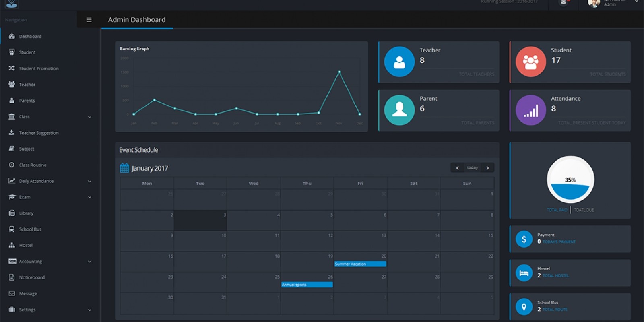Click the School Bus map pin icon
Screen dimensions: 644x322
pyautogui.click(x=524, y=307)
